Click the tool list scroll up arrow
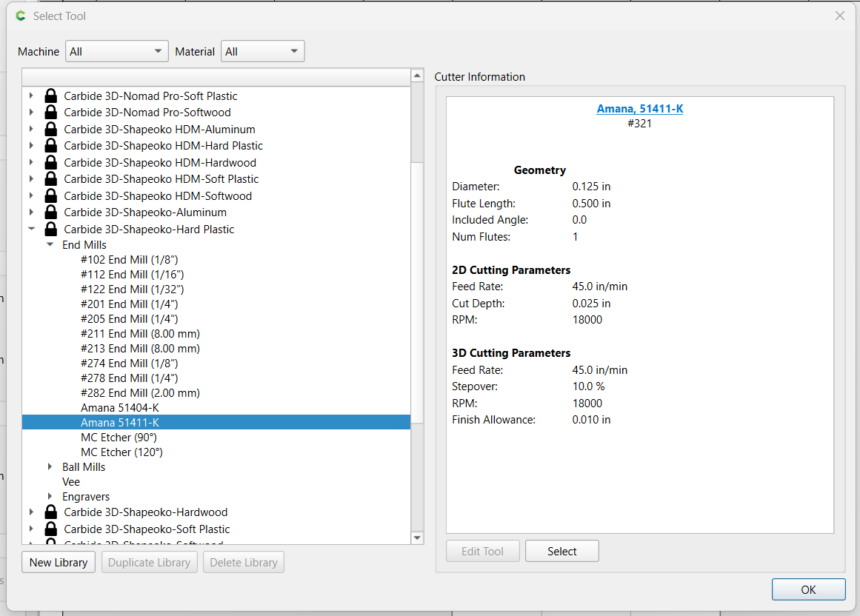The height and width of the screenshot is (616, 860). click(x=417, y=76)
